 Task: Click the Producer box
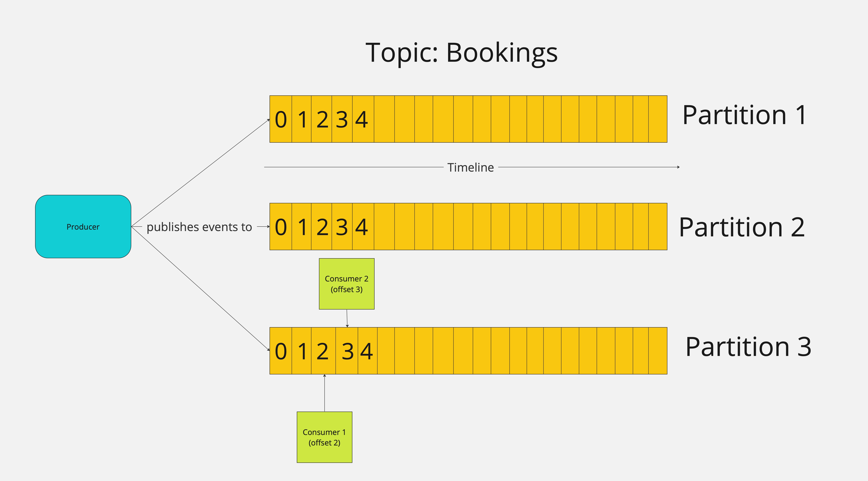click(83, 227)
